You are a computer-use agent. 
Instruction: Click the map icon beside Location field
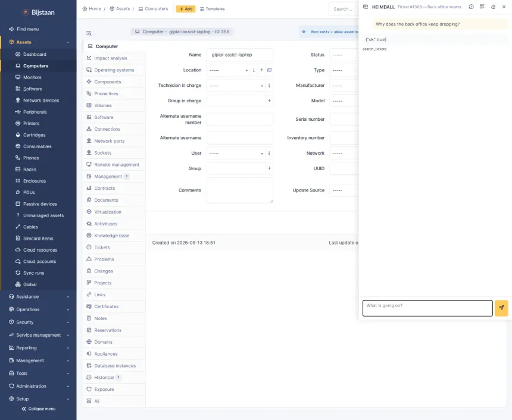tap(269, 70)
